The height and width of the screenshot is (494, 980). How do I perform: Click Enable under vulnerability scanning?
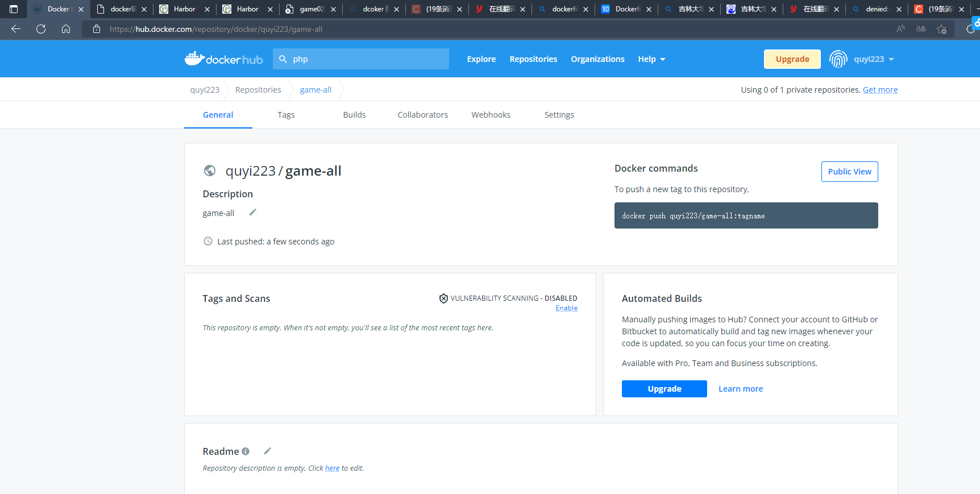[x=567, y=308]
